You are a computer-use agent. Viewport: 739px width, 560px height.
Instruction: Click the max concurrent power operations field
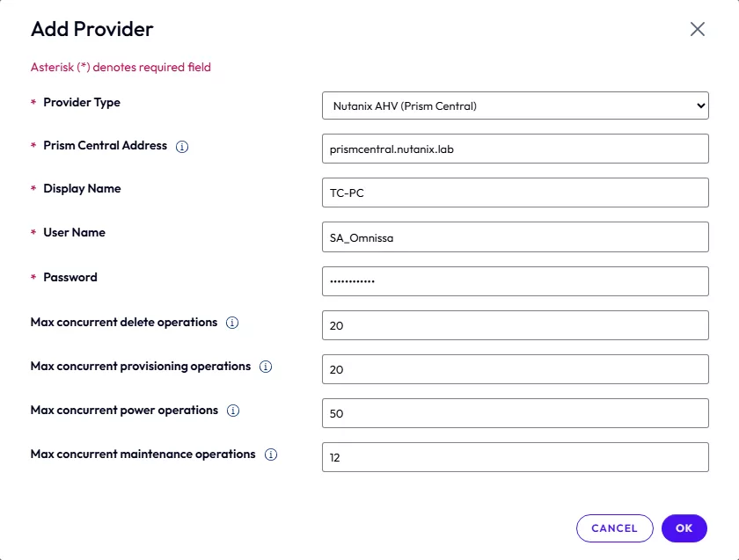pyautogui.click(x=515, y=413)
